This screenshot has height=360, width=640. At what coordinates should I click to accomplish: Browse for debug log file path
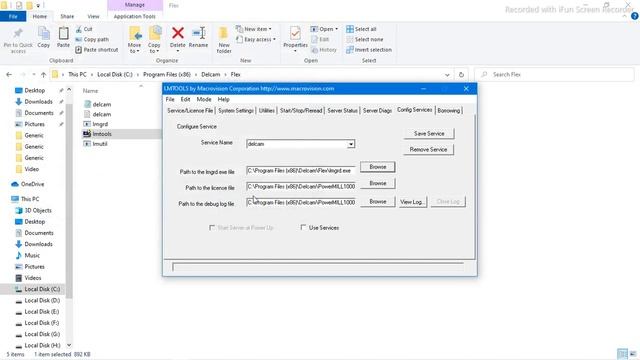[x=378, y=202]
